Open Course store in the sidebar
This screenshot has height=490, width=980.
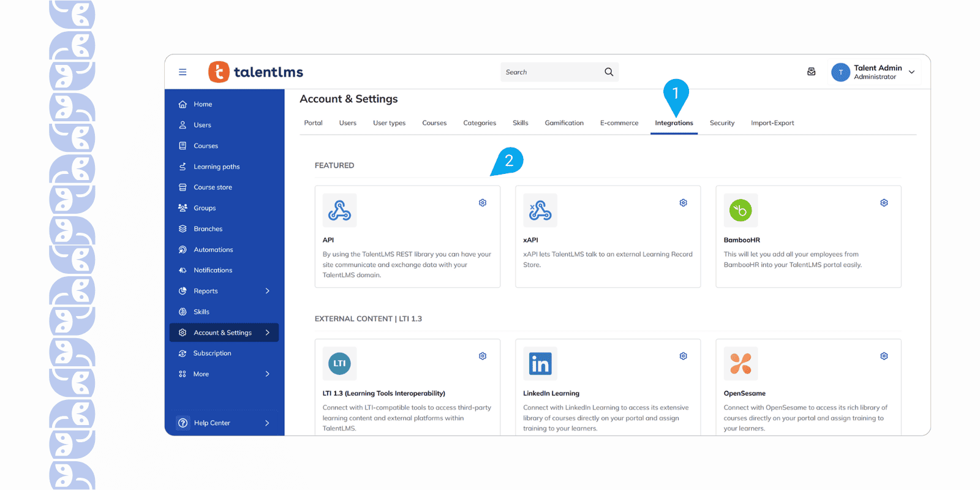pyautogui.click(x=213, y=187)
